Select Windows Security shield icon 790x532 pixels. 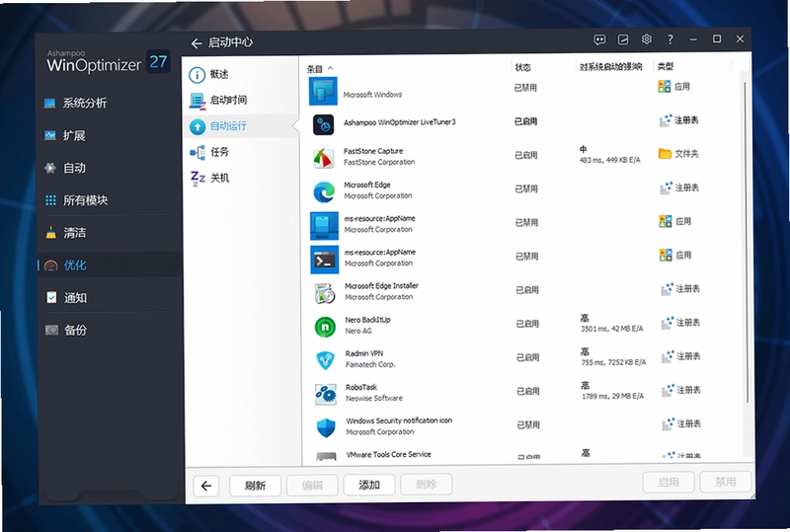coord(326,428)
